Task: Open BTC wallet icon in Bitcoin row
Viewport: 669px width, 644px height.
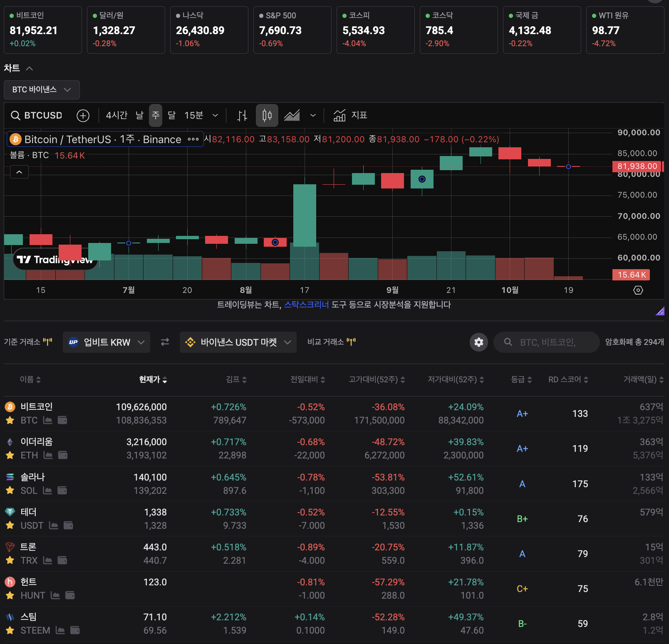Action: click(62, 420)
